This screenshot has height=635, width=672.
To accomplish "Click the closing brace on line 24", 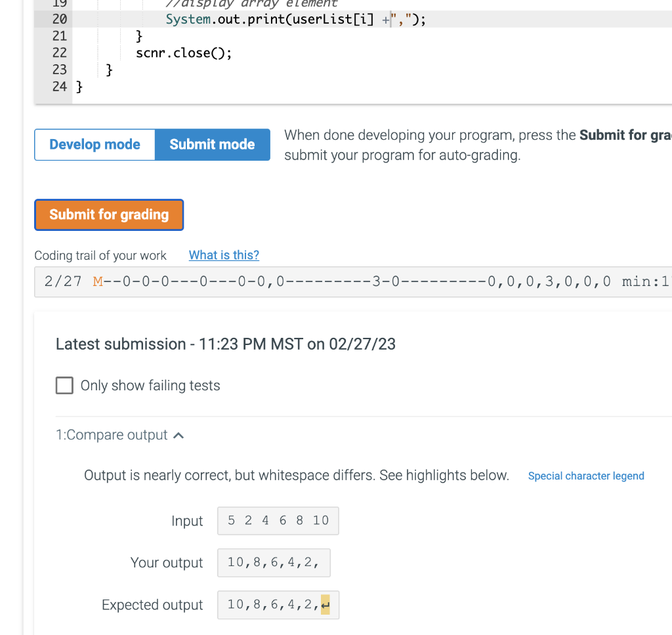I will 79,86.
